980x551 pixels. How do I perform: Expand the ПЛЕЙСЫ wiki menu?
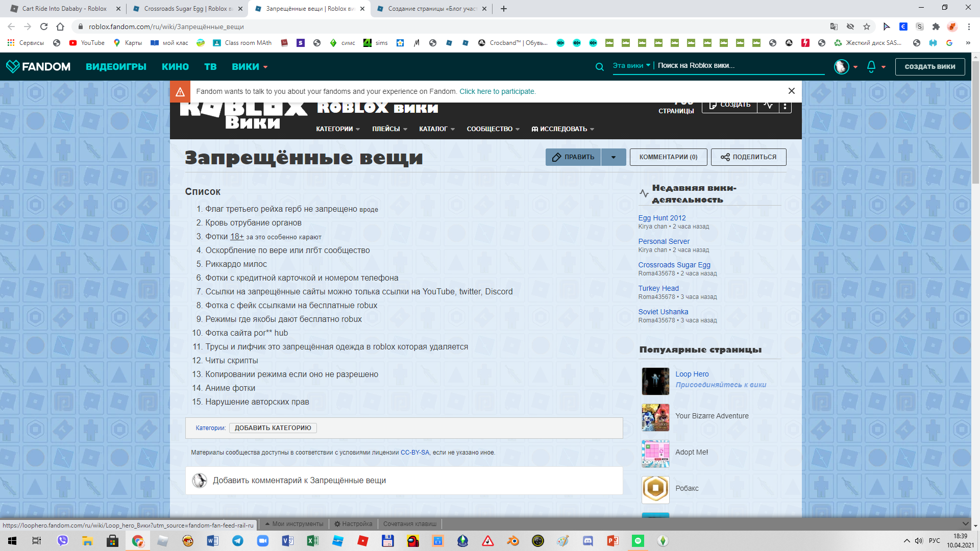pyautogui.click(x=389, y=129)
